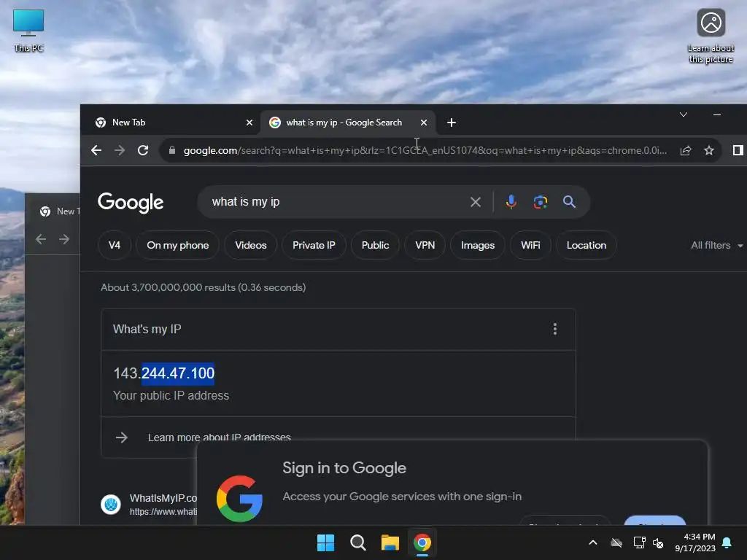Go back using Chrome back arrow
The image size is (747, 560).
(x=96, y=150)
